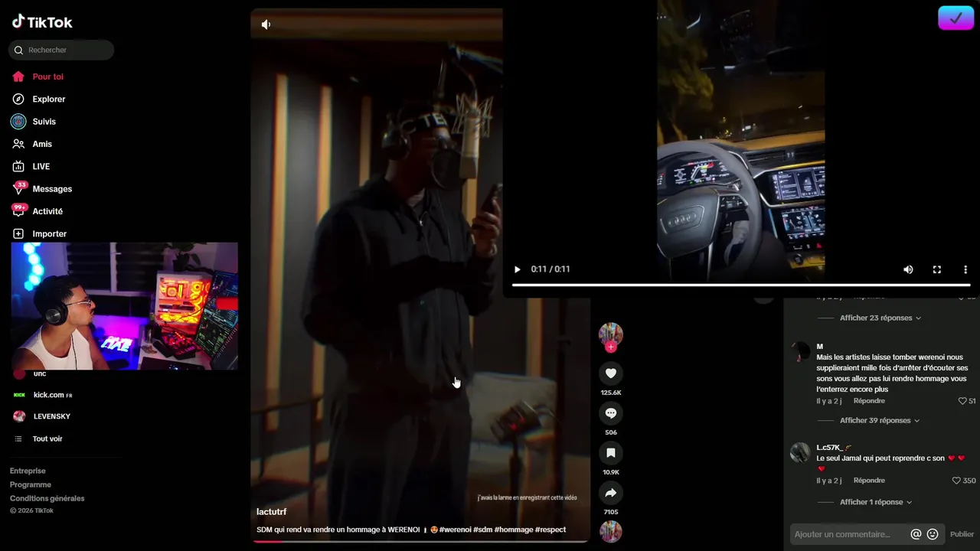
Task: Click the webcam overlay thumbnail
Action: pos(124,306)
